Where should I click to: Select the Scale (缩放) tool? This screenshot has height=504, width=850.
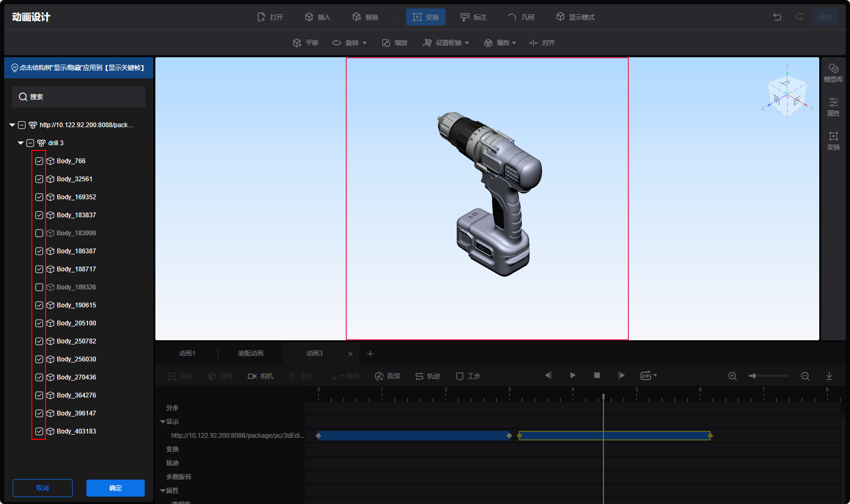[x=395, y=42]
